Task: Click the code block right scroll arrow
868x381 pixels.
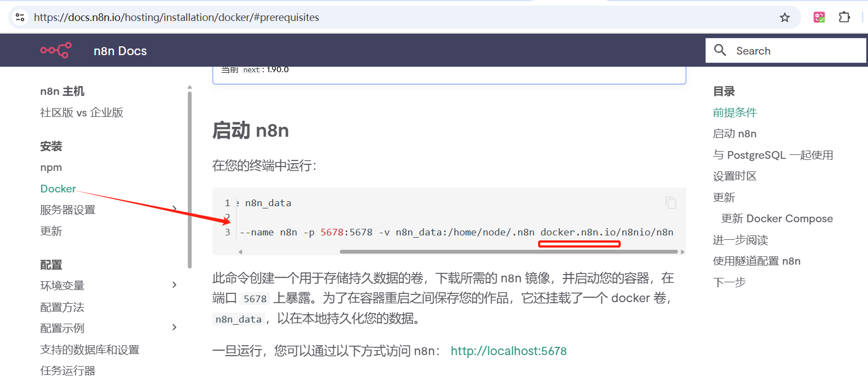Action: 682,252
